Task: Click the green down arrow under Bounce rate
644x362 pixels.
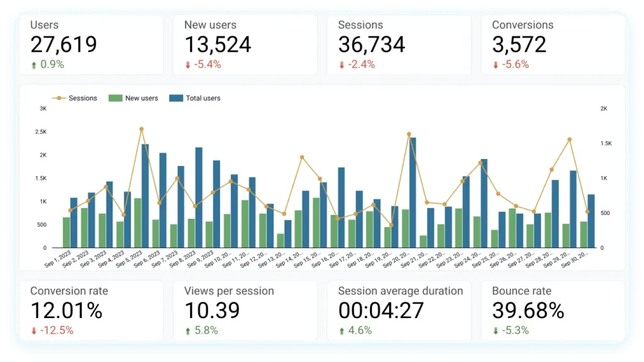Action: coord(496,331)
